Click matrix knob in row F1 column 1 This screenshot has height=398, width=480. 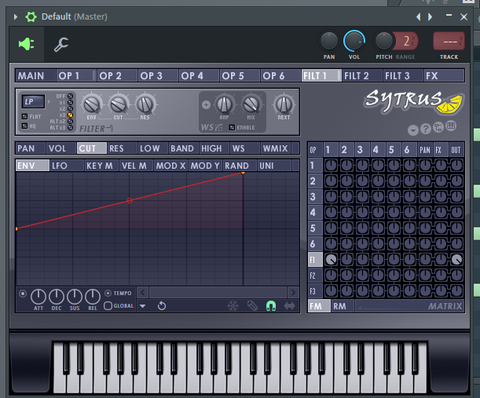click(331, 260)
